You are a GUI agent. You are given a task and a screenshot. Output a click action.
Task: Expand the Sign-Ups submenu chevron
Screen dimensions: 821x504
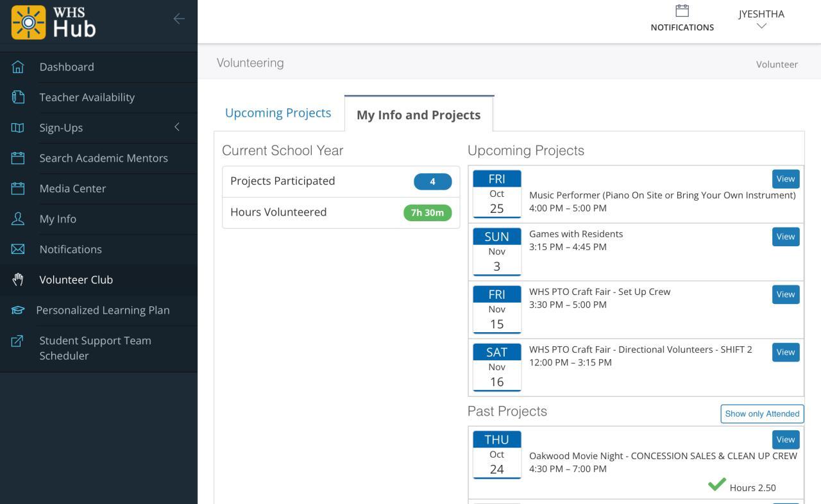(x=177, y=127)
